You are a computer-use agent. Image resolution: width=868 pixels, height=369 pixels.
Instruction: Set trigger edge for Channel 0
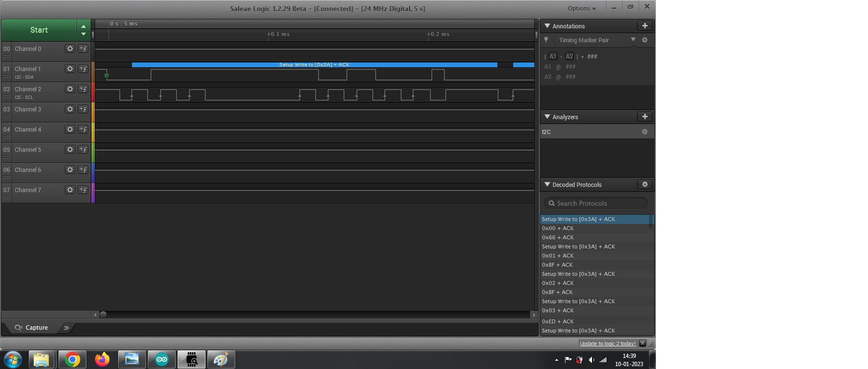(x=83, y=49)
